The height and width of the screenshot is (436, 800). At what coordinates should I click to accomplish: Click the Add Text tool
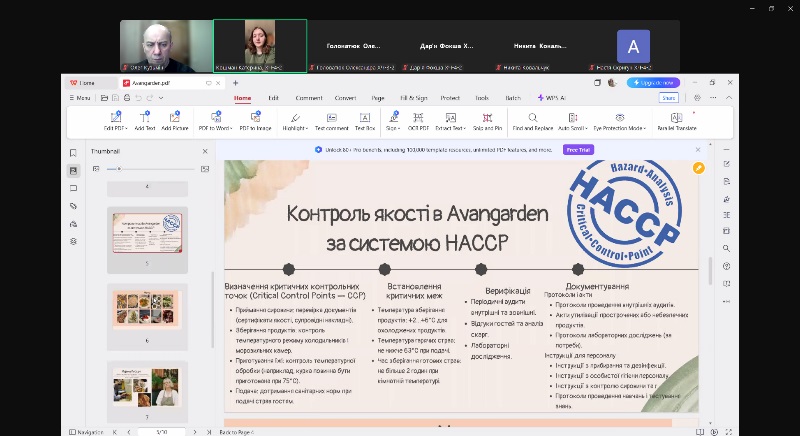(x=145, y=121)
